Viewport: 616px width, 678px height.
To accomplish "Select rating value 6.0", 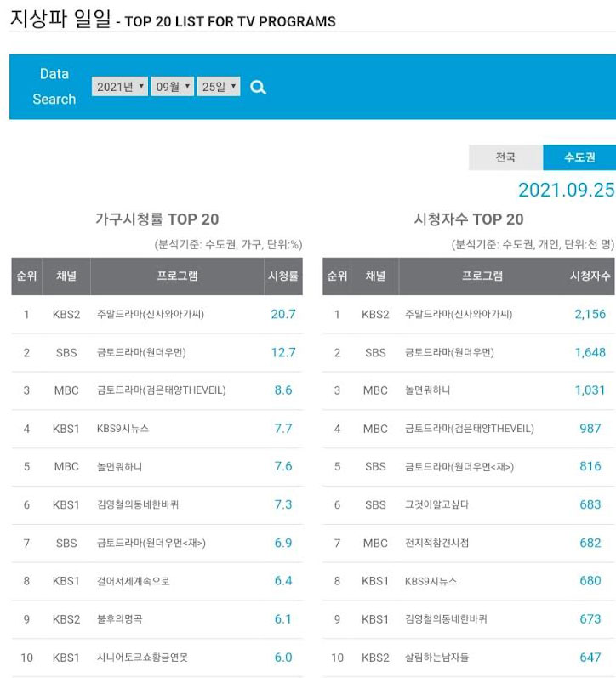I will coord(283,658).
